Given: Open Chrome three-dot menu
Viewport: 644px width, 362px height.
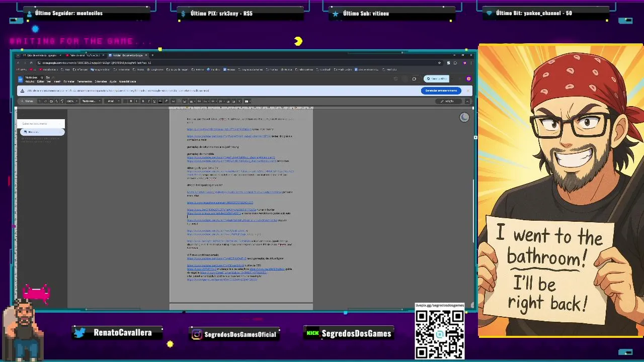Looking at the screenshot, I should (x=471, y=63).
